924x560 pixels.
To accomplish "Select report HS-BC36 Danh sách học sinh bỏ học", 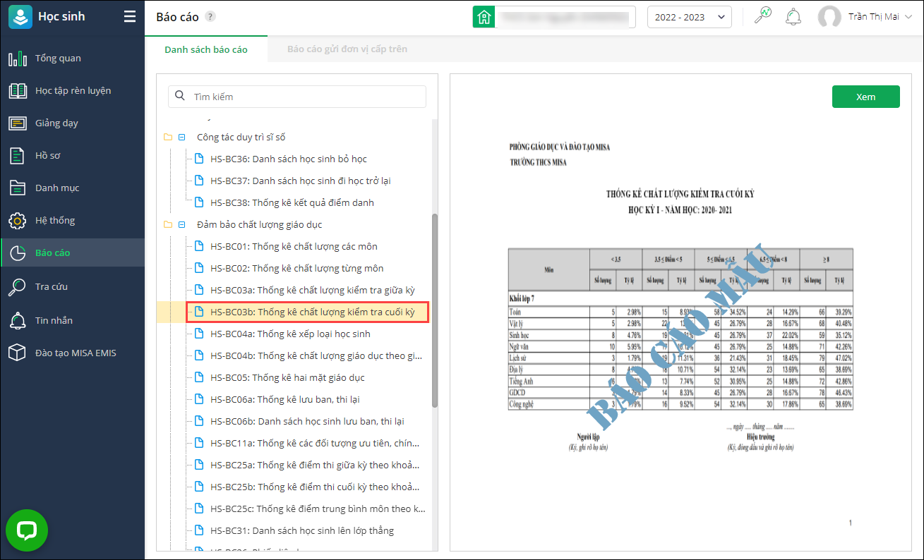I will tap(289, 159).
